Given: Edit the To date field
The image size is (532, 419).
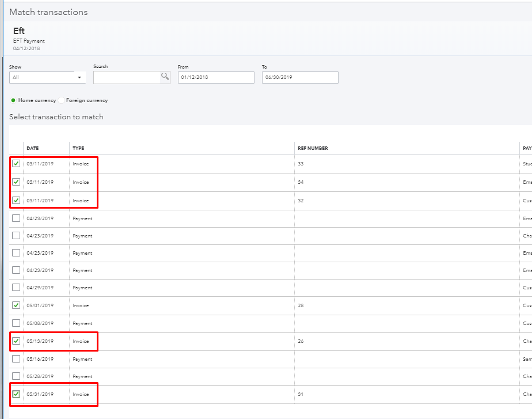Looking at the screenshot, I should [299, 77].
